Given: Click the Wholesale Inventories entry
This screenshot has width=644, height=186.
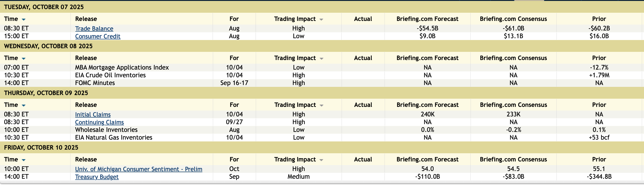Looking at the screenshot, I should [106, 130].
